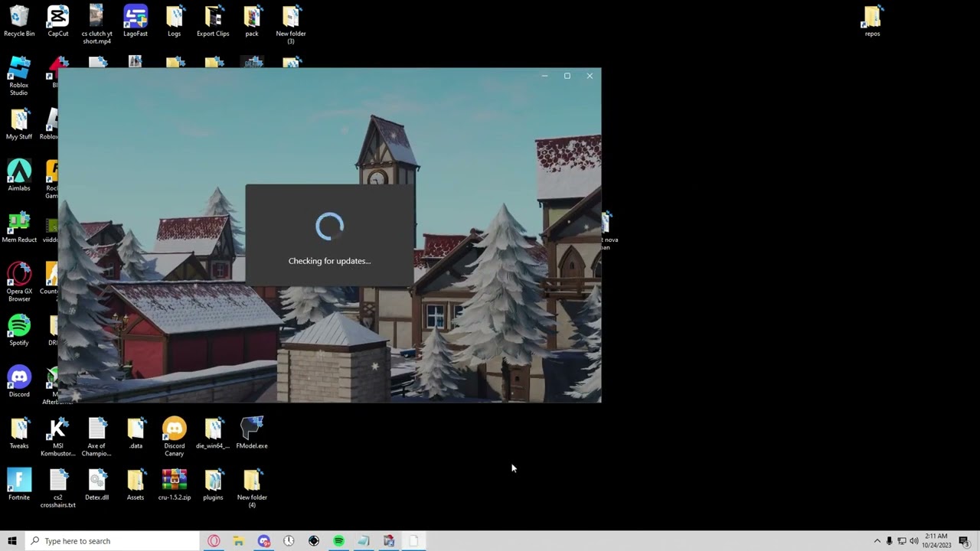Select the LagoFast desktop shortcut
The image size is (980, 551).
(136, 21)
